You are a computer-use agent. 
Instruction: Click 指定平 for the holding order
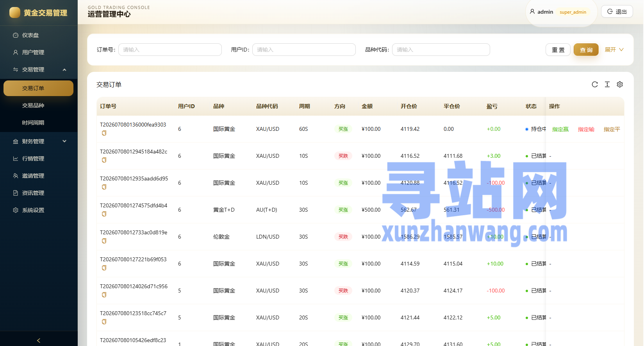click(612, 129)
